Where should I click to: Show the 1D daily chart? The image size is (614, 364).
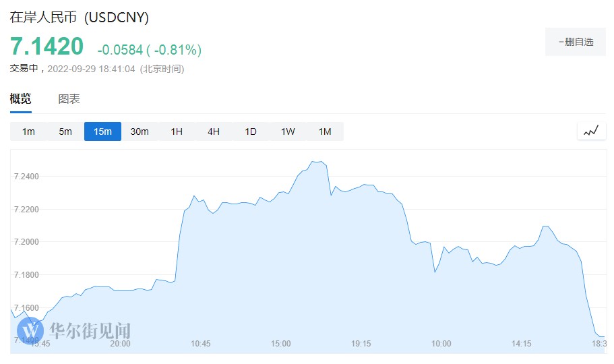251,131
